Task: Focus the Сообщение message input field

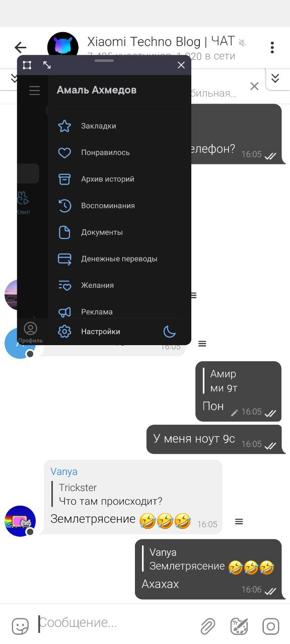Action: coord(116,623)
